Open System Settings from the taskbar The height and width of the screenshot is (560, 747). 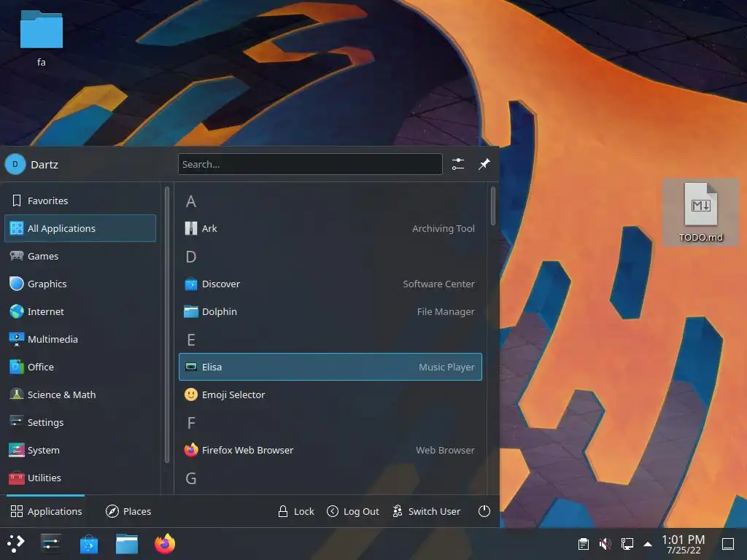50,543
